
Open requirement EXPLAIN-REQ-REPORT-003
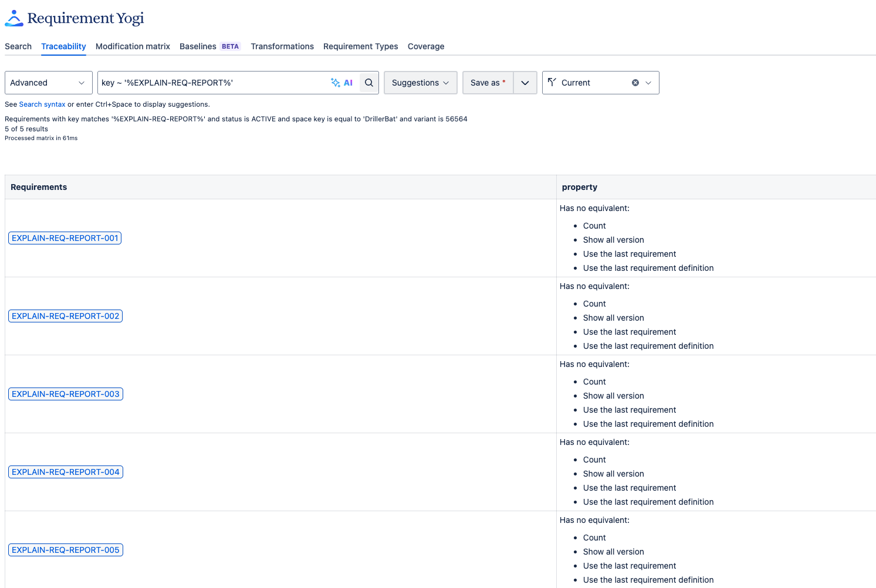66,394
